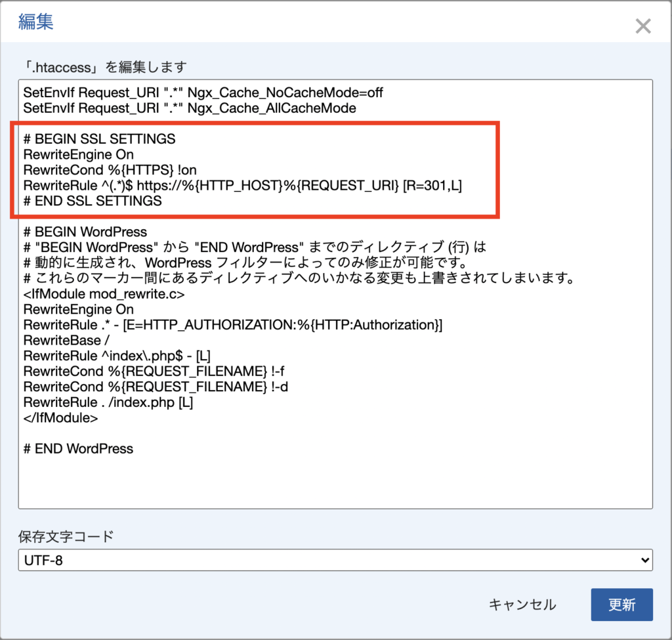Click the line '</IfModule>'
672x640 pixels.
click(60, 417)
